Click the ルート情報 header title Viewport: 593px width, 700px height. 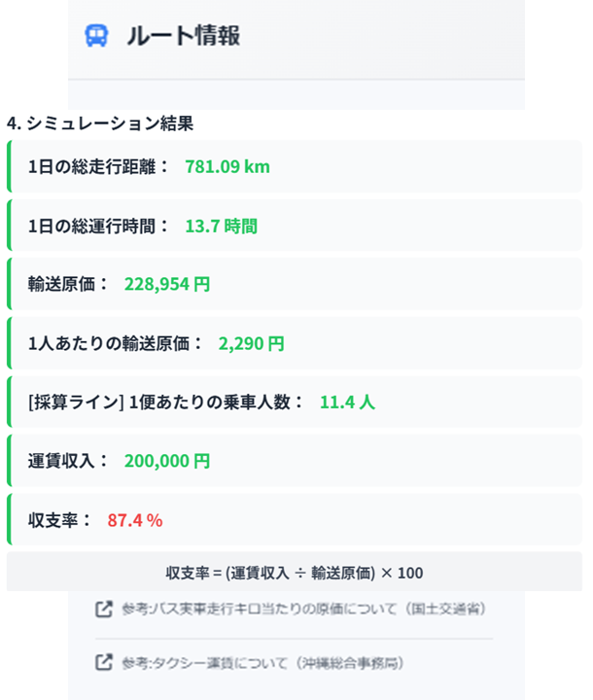click(x=183, y=36)
